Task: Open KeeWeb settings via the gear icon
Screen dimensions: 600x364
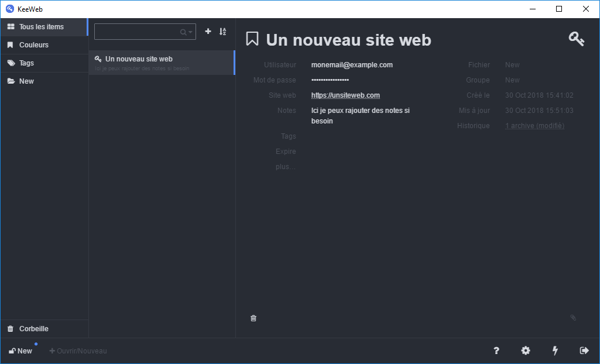Action: coord(525,351)
